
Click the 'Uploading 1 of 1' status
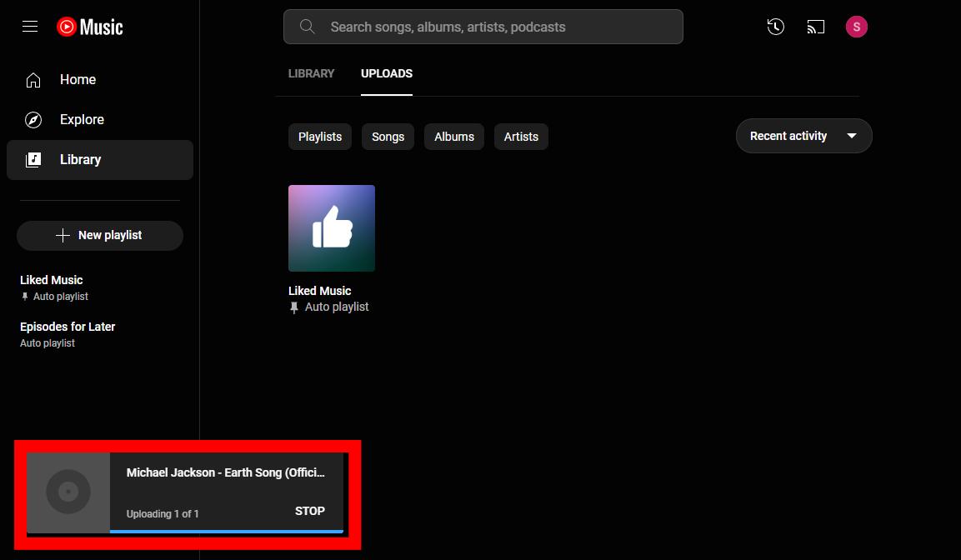(163, 514)
